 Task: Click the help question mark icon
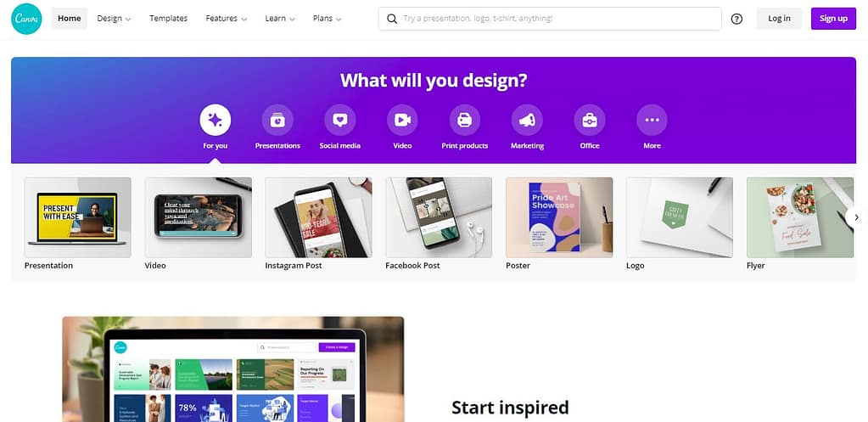pyautogui.click(x=736, y=19)
